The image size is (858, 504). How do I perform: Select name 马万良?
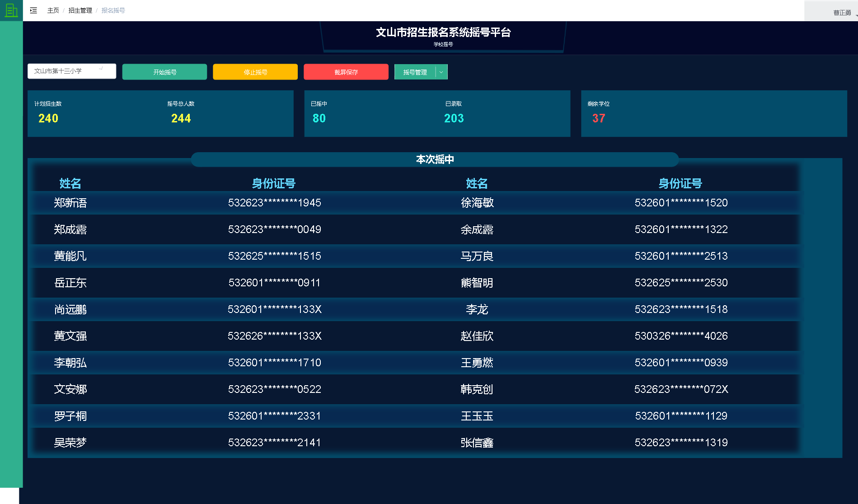coord(477,256)
